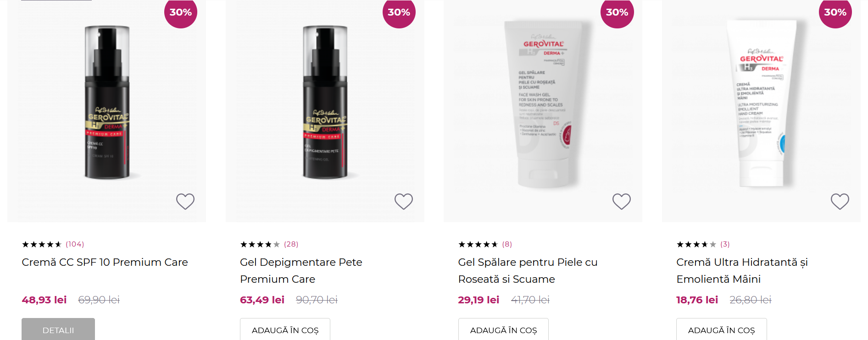Open DETALII for Cremă CC SPF 10
Viewport: 868px width, 340px height.
(x=58, y=329)
